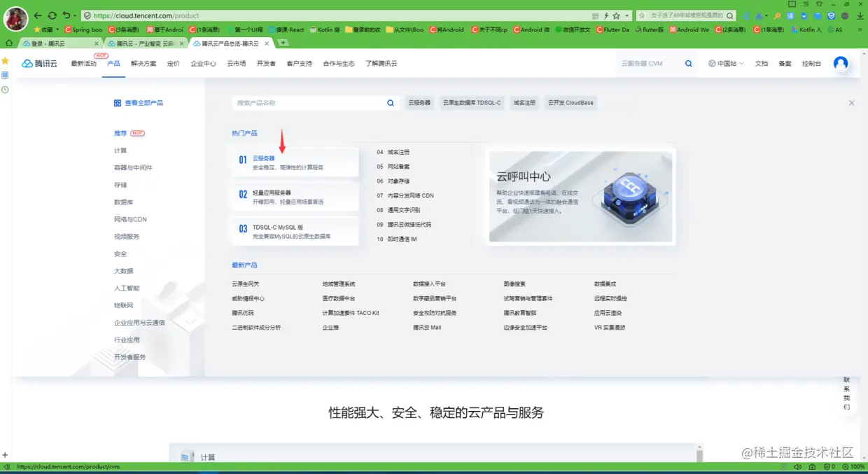The height and width of the screenshot is (474, 868).
Task: Open the 02 轻量应用服务器 card
Action: click(295, 197)
